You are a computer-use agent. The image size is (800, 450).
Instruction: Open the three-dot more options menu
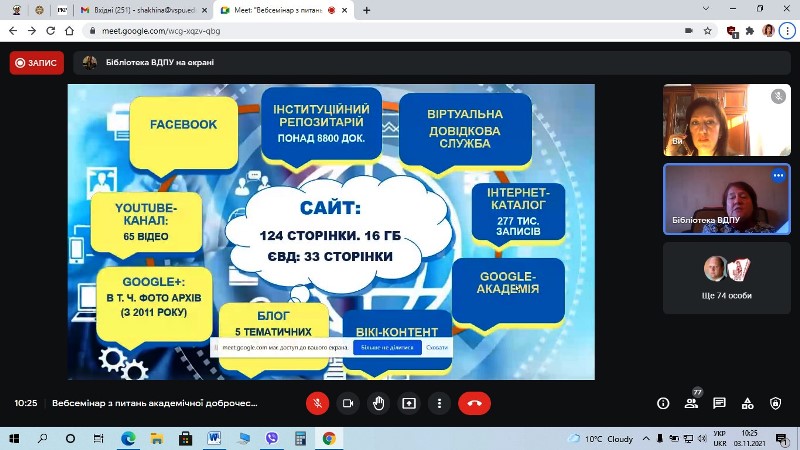click(439, 403)
